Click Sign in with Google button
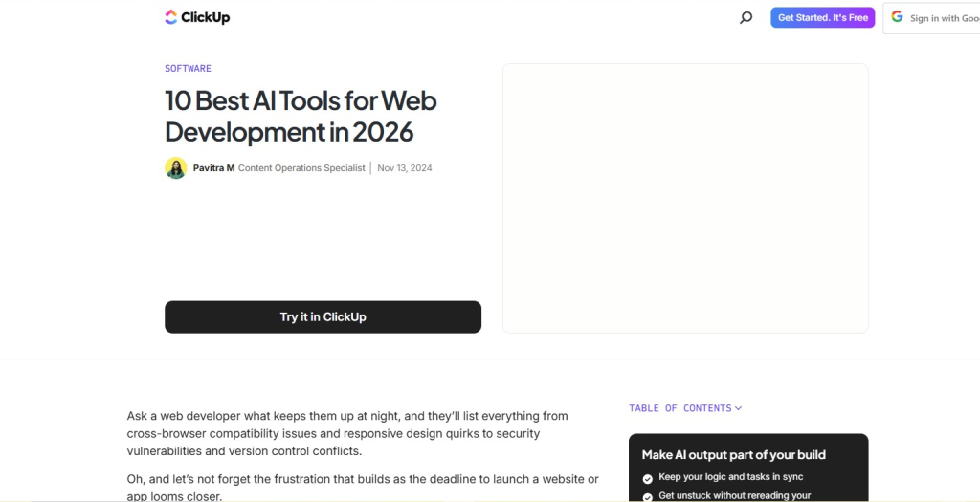Image resolution: width=980 pixels, height=502 pixels. click(931, 17)
